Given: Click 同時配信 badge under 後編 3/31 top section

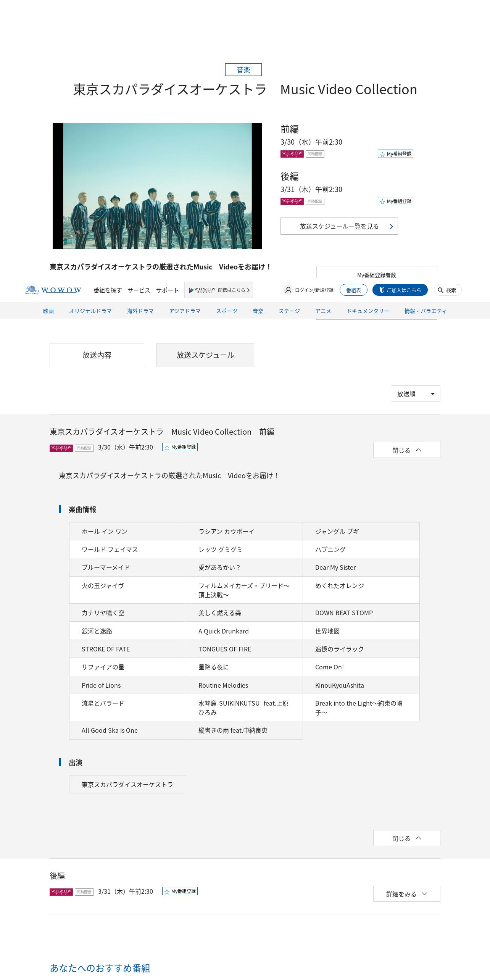Looking at the screenshot, I should click(315, 201).
